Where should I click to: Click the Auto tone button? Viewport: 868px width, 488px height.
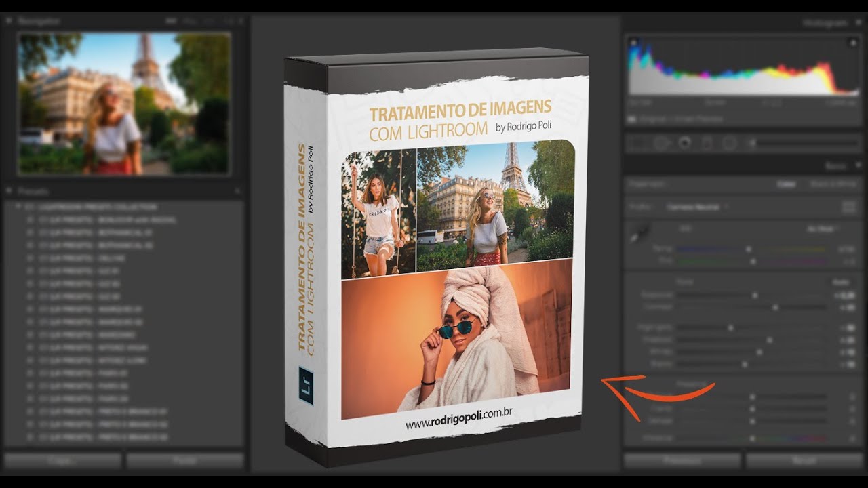click(x=840, y=281)
